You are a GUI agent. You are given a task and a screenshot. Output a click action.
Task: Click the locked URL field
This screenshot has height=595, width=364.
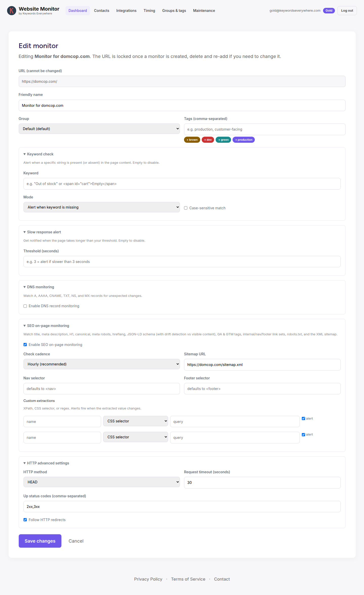[x=182, y=81]
